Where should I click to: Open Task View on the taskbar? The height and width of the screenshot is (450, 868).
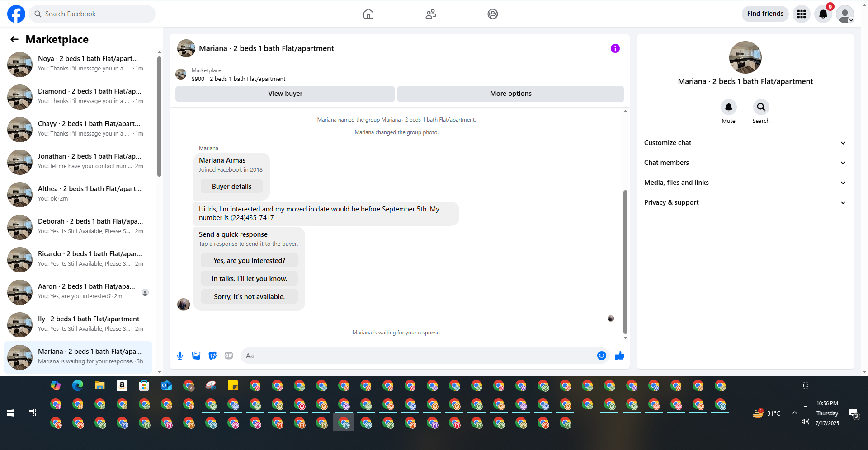(33, 413)
